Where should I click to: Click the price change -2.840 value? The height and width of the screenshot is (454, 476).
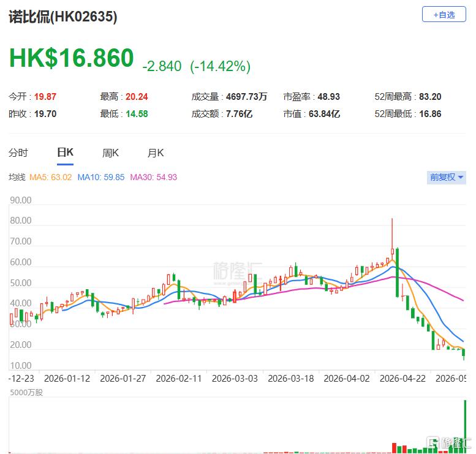point(162,66)
